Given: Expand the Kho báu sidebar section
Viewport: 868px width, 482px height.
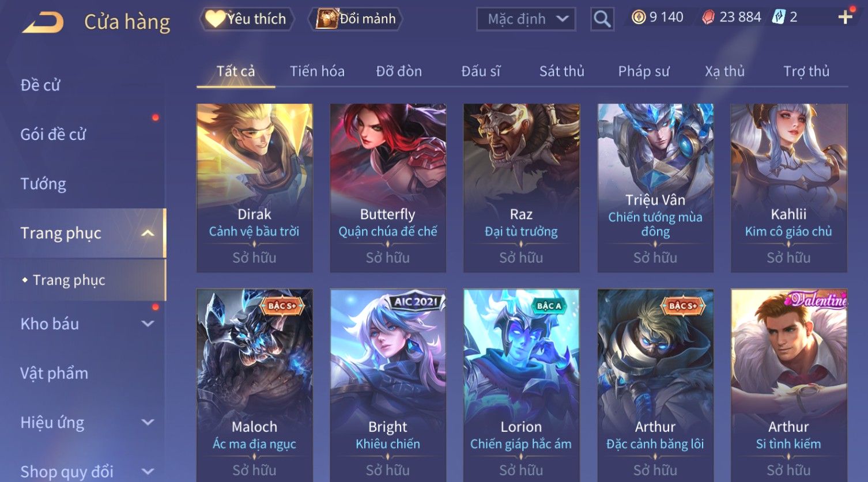Looking at the screenshot, I should (x=148, y=324).
